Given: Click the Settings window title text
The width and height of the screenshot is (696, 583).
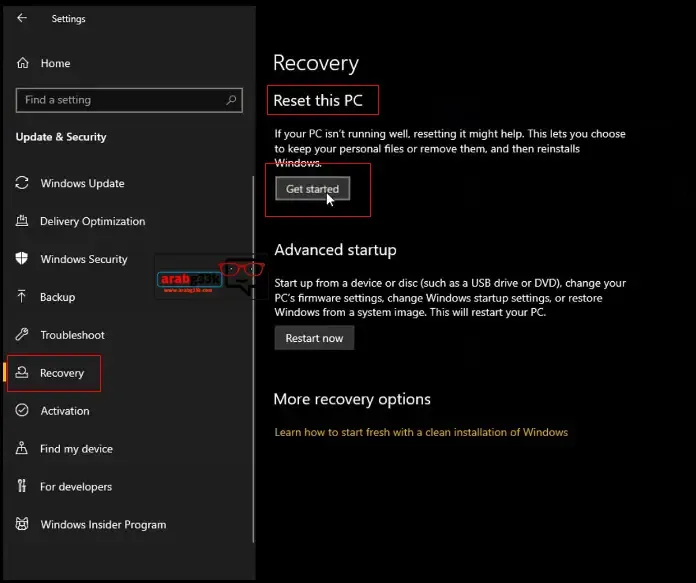Looking at the screenshot, I should 68,19.
